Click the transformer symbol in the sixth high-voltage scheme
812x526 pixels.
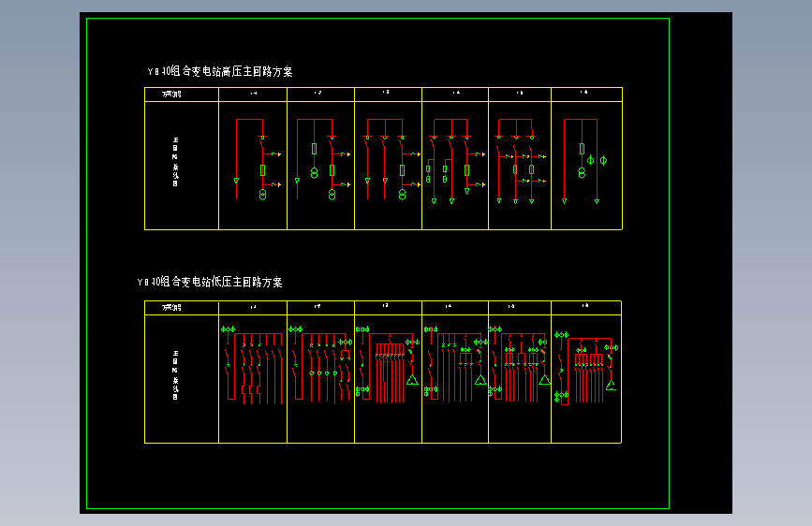click(x=582, y=173)
